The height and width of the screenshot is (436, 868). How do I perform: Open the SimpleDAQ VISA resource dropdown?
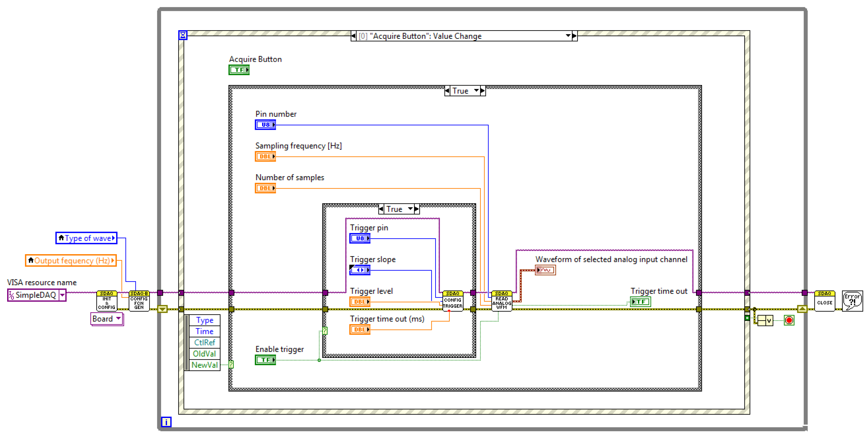tap(62, 295)
